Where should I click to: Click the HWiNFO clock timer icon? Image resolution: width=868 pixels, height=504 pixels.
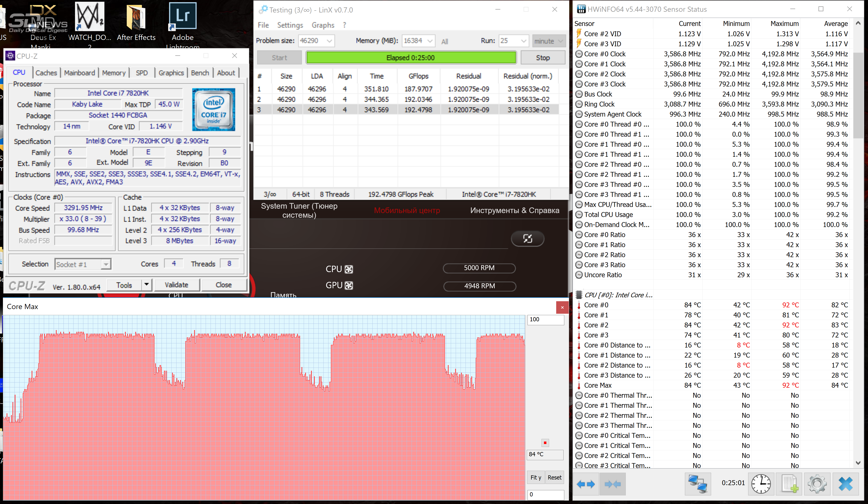(x=761, y=484)
